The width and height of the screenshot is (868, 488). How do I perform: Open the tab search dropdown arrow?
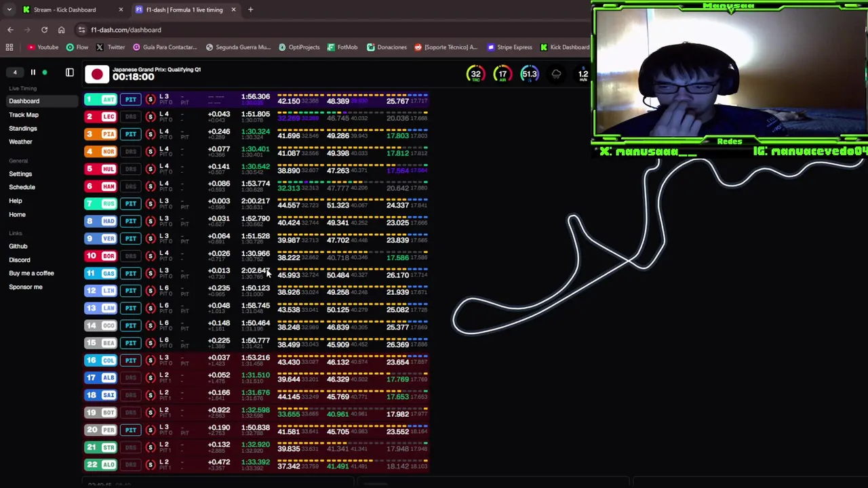(9, 9)
